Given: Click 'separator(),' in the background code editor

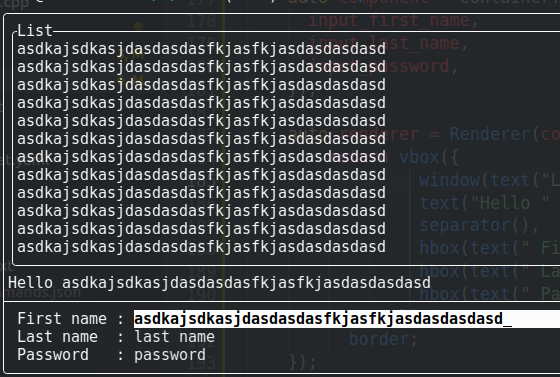Looking at the screenshot, I should tap(479, 226).
